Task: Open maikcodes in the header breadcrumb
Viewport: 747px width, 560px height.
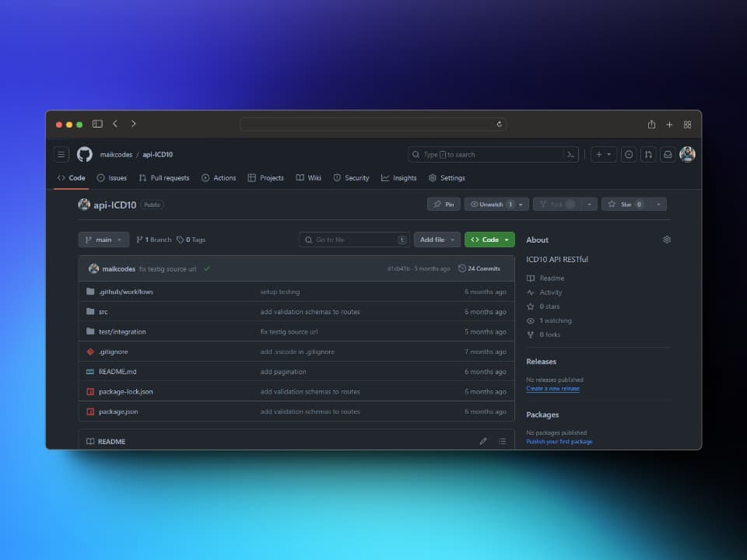Action: (x=116, y=154)
